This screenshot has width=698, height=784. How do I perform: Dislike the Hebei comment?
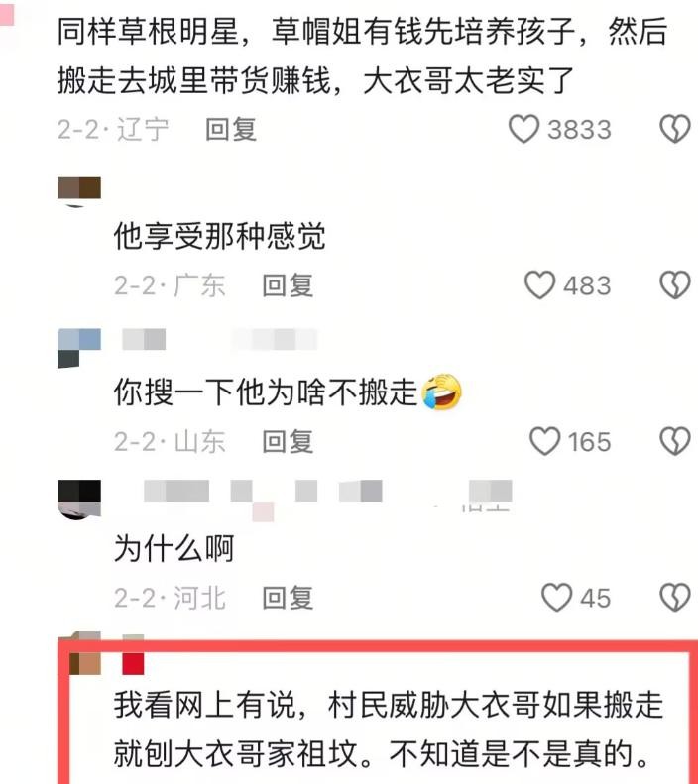(x=675, y=597)
